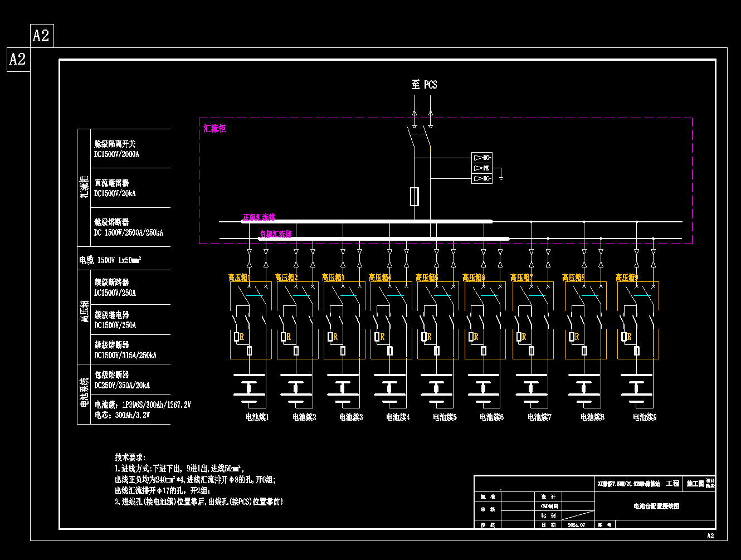
Task: Click the 电池簇7 label
Action: point(539,417)
